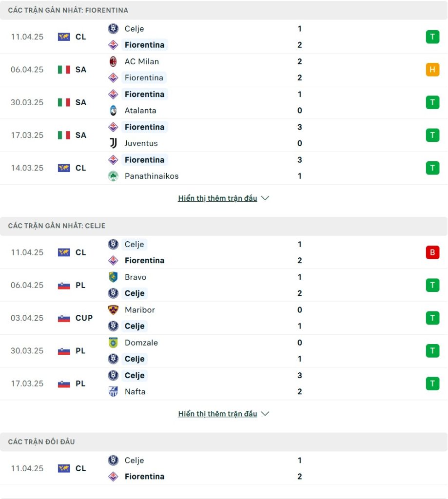Click green T badge for Celje vs Nafta
This screenshot has height=499, width=448.
(x=432, y=384)
